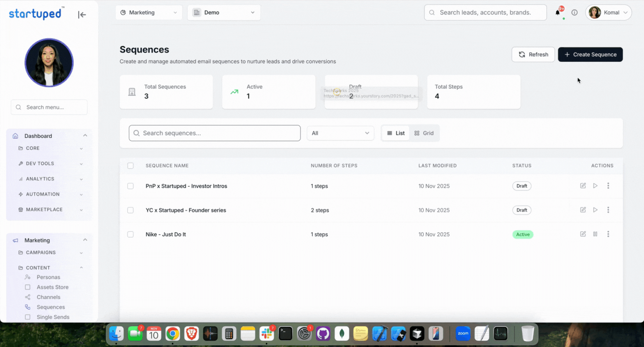644x347 pixels.
Task: Click the Search sequences input field
Action: 215,133
